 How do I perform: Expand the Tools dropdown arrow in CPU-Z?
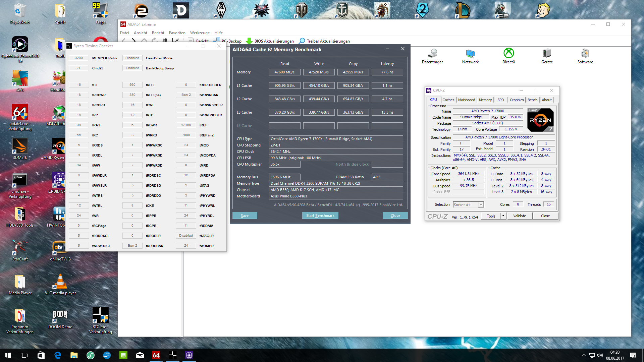pos(503,216)
